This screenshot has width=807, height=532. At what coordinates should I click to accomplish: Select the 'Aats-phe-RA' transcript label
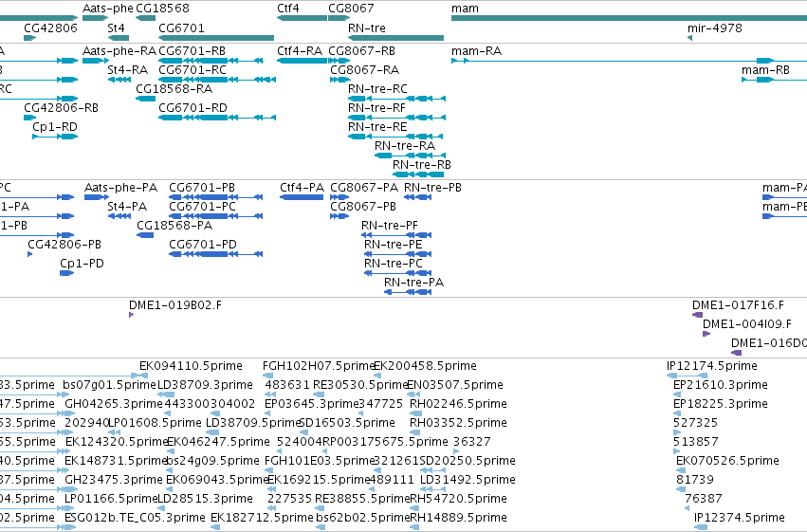(119, 51)
